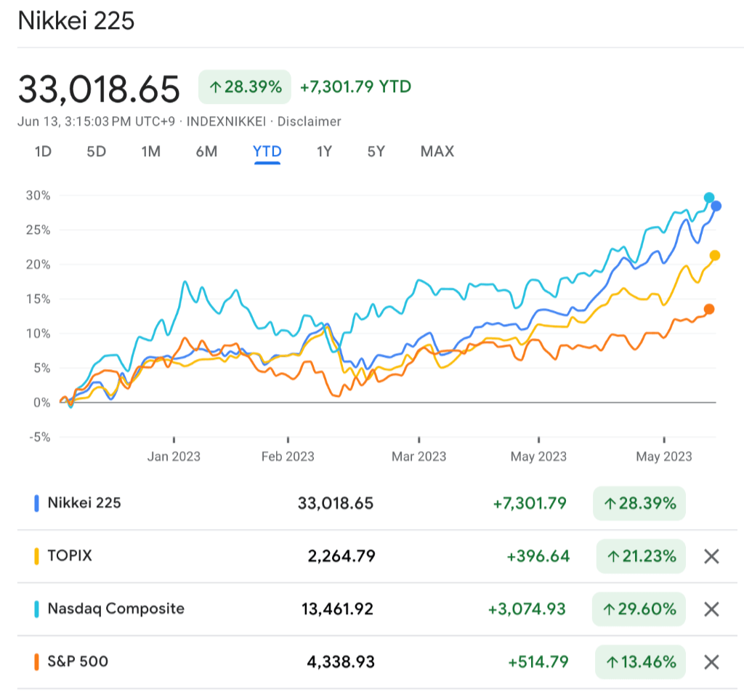The height and width of the screenshot is (700, 744).
Task: Select the 5D time range tab
Action: (x=97, y=151)
